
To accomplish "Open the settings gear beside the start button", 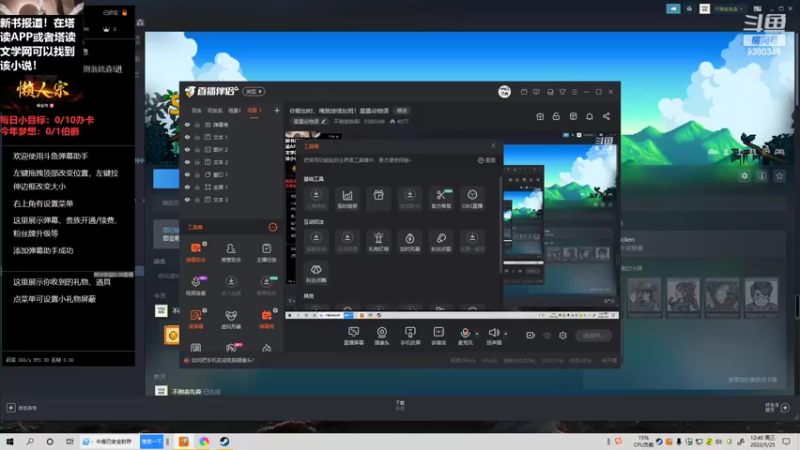I will point(563,335).
